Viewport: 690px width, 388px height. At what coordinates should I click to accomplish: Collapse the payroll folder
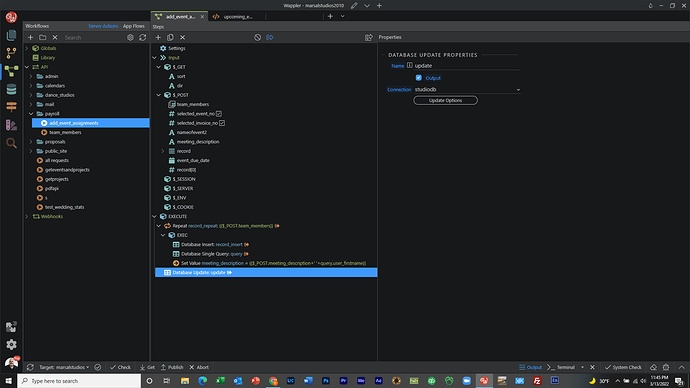coord(31,113)
